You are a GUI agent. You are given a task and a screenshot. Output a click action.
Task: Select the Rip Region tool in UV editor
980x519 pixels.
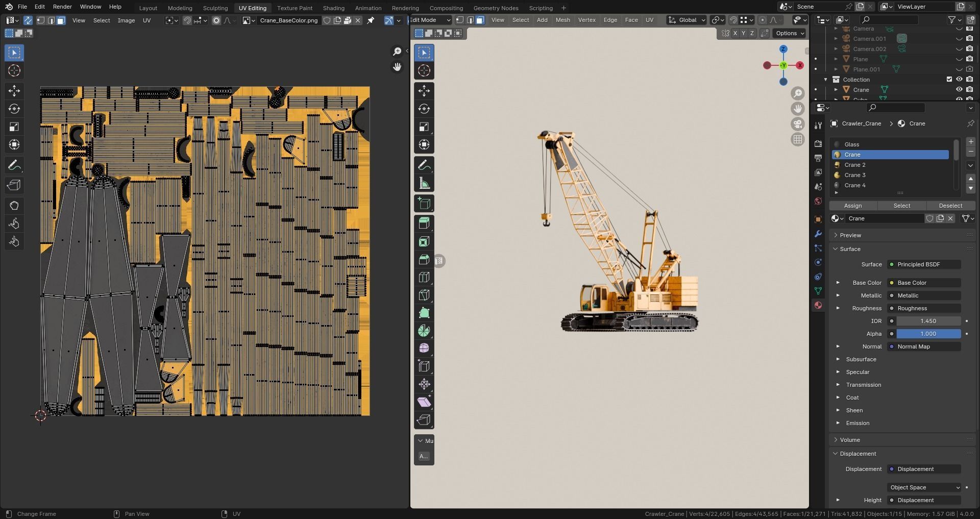14,185
